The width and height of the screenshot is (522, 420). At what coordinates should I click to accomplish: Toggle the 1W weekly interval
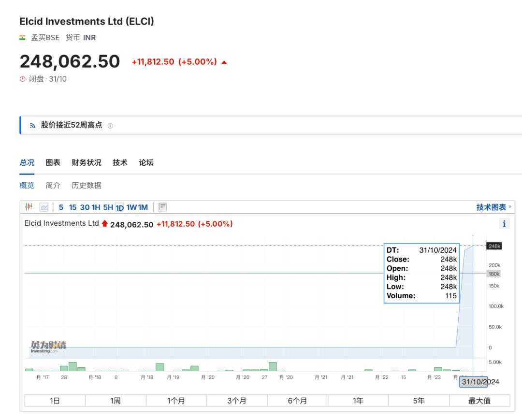pos(131,207)
